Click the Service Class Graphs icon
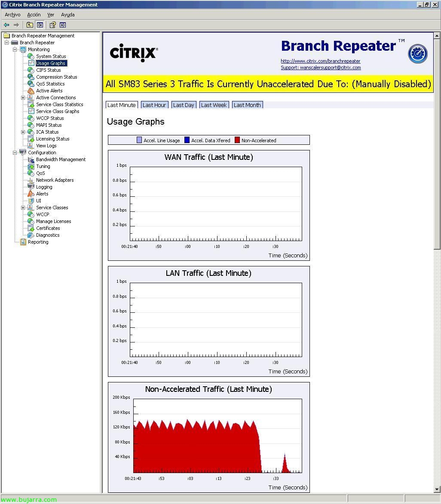Screen dimensions: 441x504 [31, 111]
